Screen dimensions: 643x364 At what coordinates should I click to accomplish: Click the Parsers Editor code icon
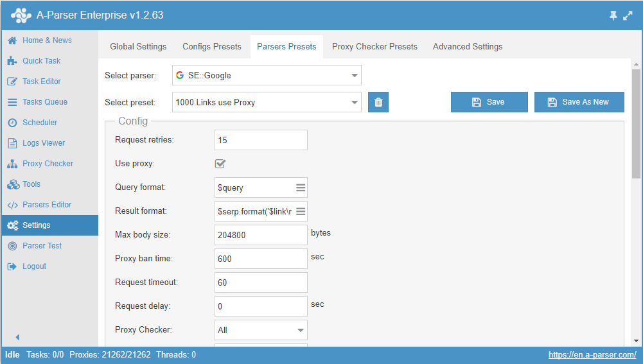12,205
